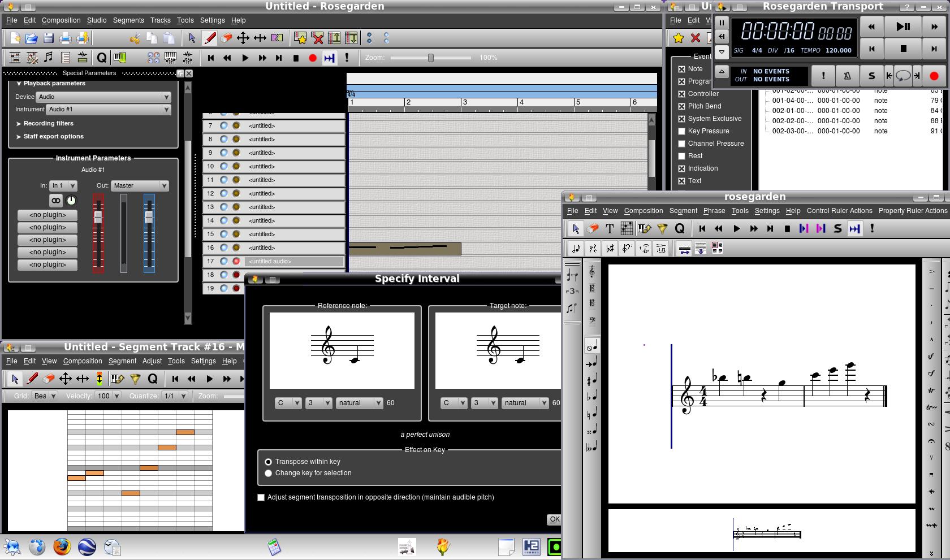
Task: Click play in main window transport toolbar
Action: 245,58
